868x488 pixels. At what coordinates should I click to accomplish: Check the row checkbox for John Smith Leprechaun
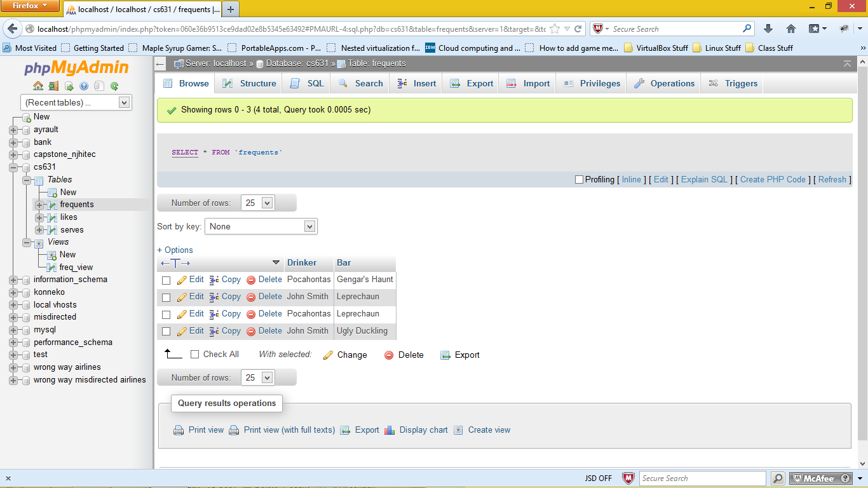[166, 297]
